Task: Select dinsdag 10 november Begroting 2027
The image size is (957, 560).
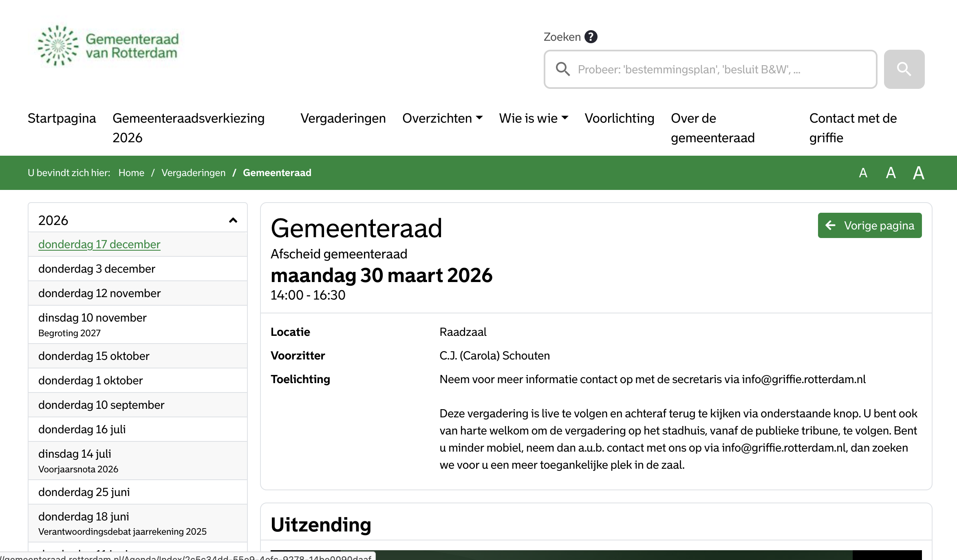Action: [93, 317]
